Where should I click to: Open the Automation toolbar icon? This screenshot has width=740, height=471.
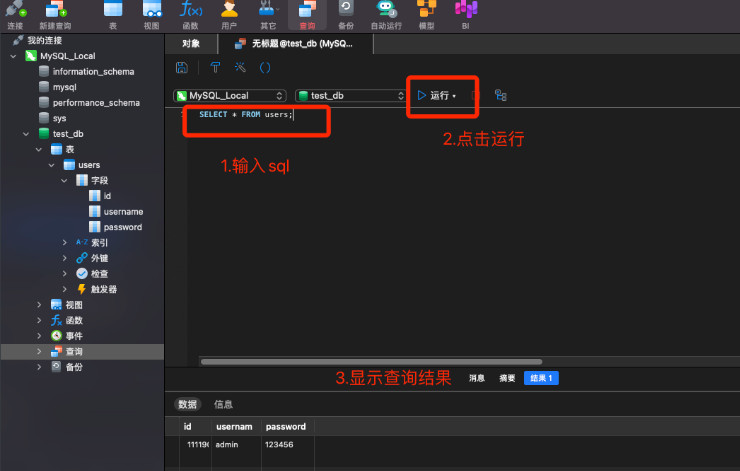386,15
